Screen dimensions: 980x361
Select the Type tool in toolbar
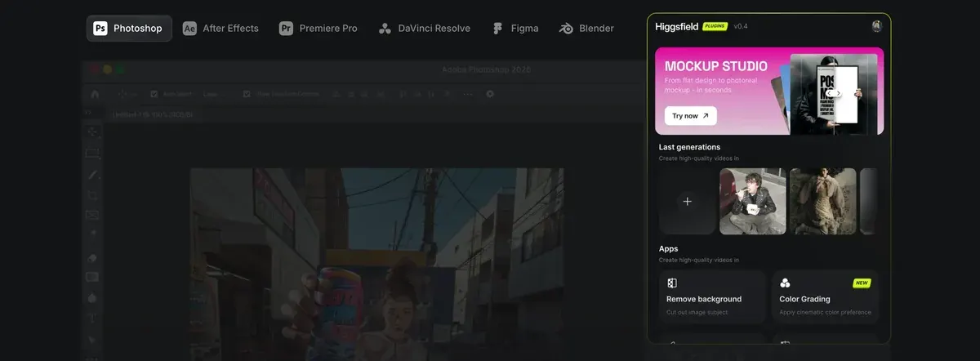click(92, 319)
